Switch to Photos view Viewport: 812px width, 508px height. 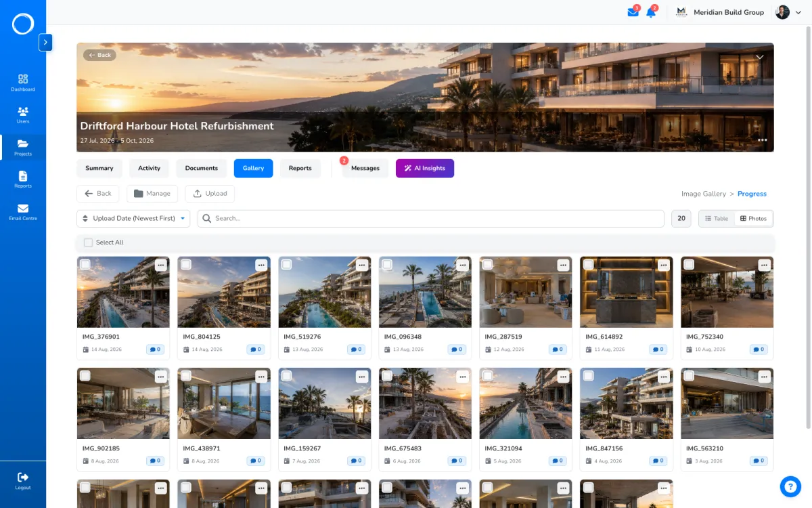click(x=753, y=219)
